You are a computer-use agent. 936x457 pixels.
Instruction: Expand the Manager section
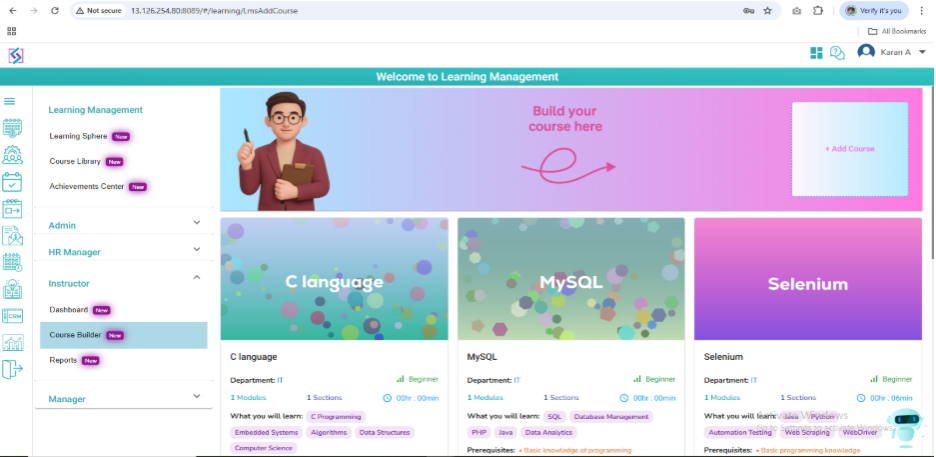coord(124,398)
